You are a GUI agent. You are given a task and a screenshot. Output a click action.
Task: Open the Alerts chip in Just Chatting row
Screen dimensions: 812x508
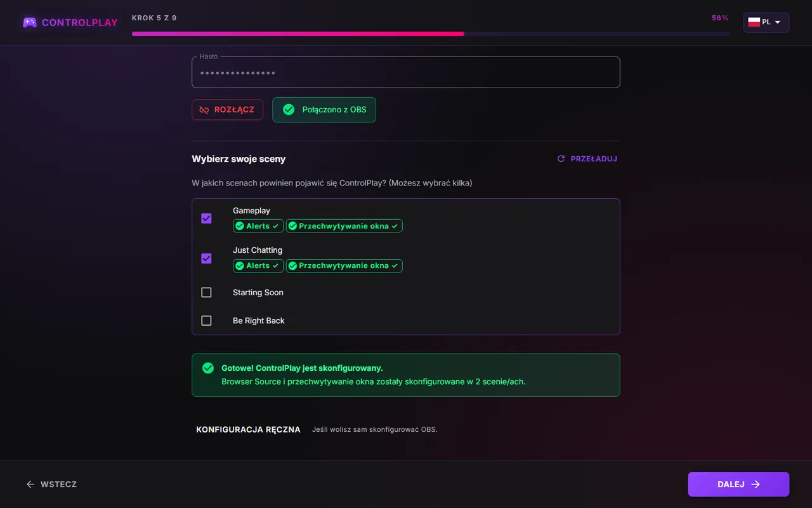(258, 265)
